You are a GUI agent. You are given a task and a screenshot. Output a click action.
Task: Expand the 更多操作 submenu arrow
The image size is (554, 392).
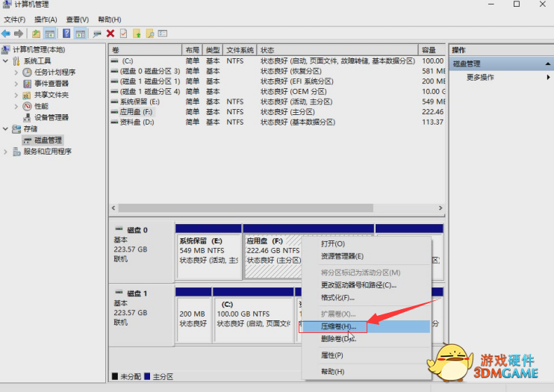548,77
